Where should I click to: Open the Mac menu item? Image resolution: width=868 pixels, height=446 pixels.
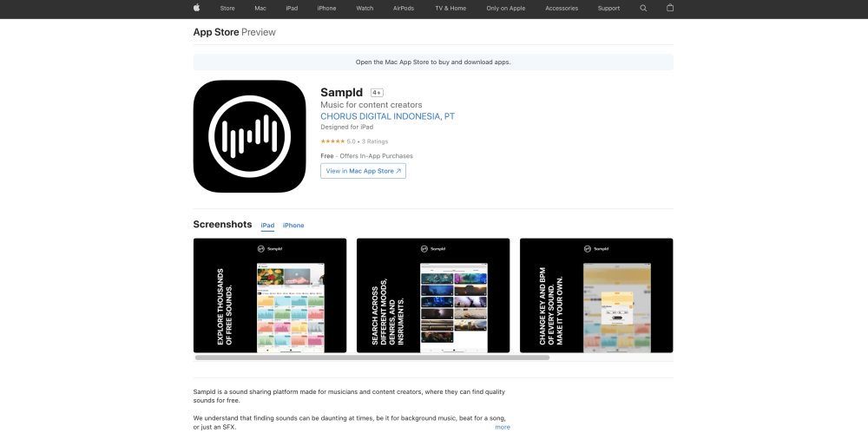[260, 9]
